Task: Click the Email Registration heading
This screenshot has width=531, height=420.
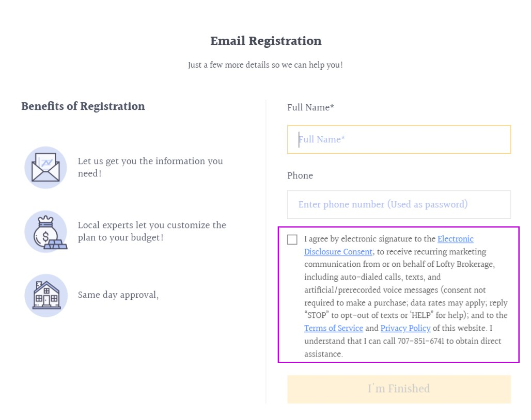Action: [x=265, y=41]
